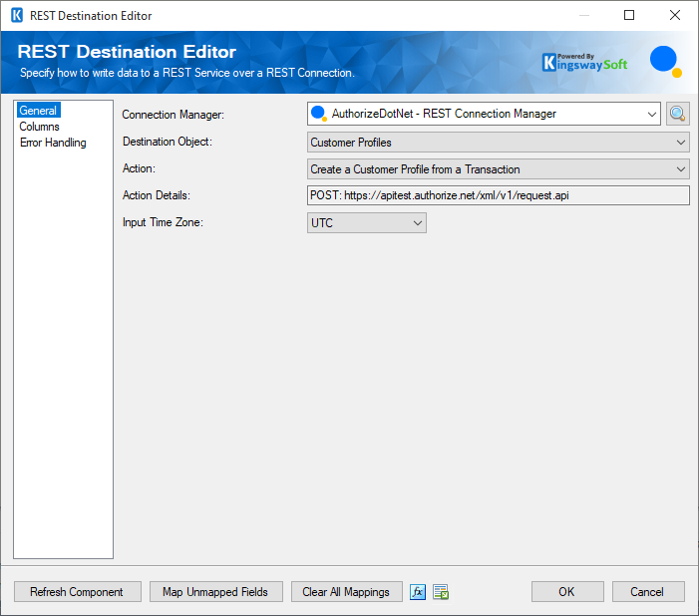The image size is (699, 616).
Task: Open the Error Handling page
Action: click(x=53, y=143)
